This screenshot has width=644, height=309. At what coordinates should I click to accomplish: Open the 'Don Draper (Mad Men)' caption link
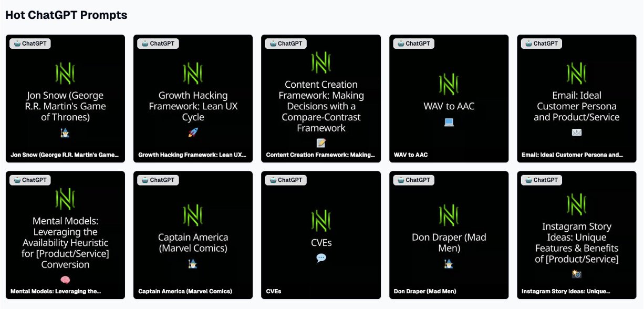[x=425, y=291]
